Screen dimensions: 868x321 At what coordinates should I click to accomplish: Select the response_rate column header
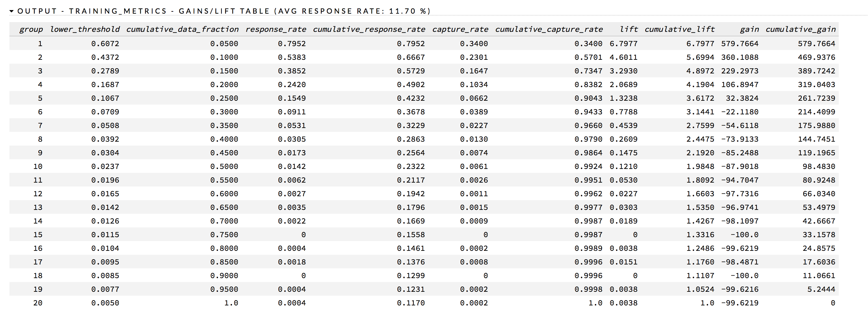(276, 29)
